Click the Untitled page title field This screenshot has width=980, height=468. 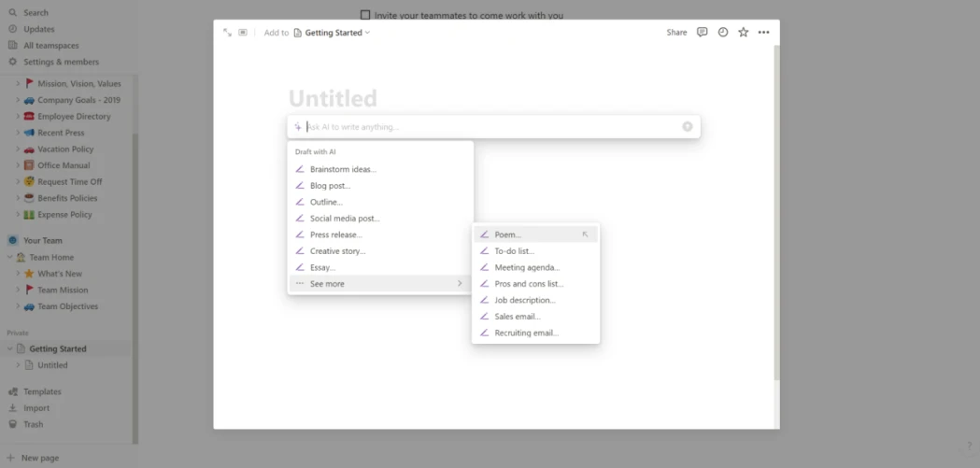tap(334, 99)
